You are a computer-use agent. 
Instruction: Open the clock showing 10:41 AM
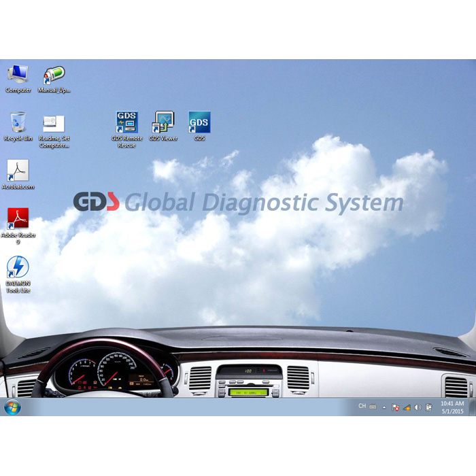[x=452, y=407]
